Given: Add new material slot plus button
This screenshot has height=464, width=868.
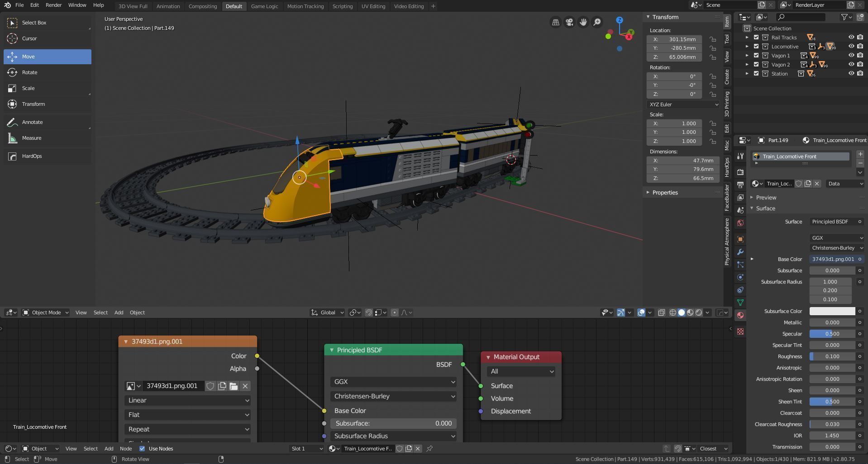Looking at the screenshot, I should pyautogui.click(x=860, y=154).
